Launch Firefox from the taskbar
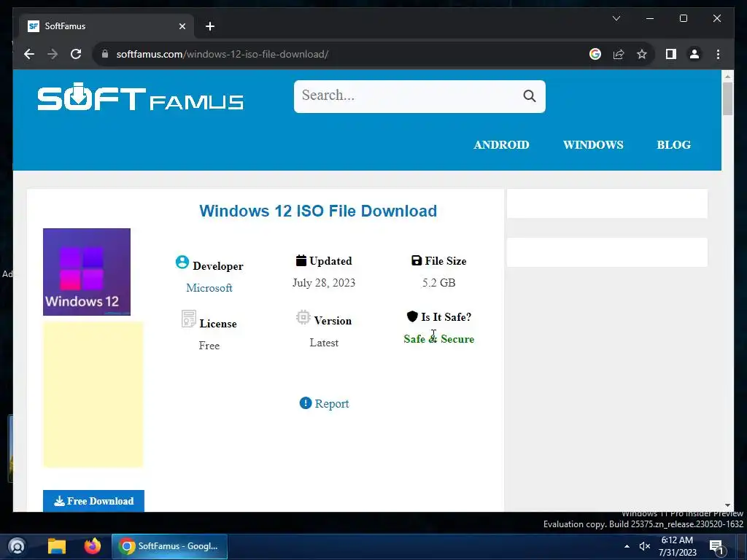The width and height of the screenshot is (747, 560). [x=93, y=546]
